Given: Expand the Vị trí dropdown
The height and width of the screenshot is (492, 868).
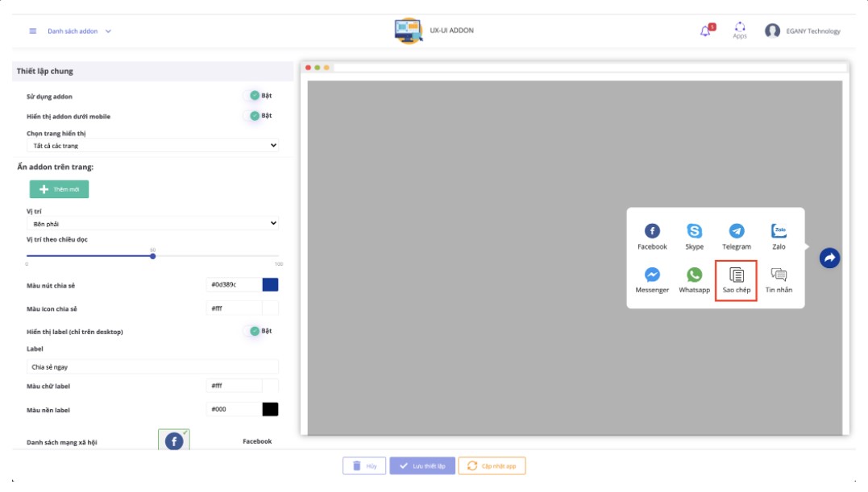Looking at the screenshot, I should [x=152, y=223].
